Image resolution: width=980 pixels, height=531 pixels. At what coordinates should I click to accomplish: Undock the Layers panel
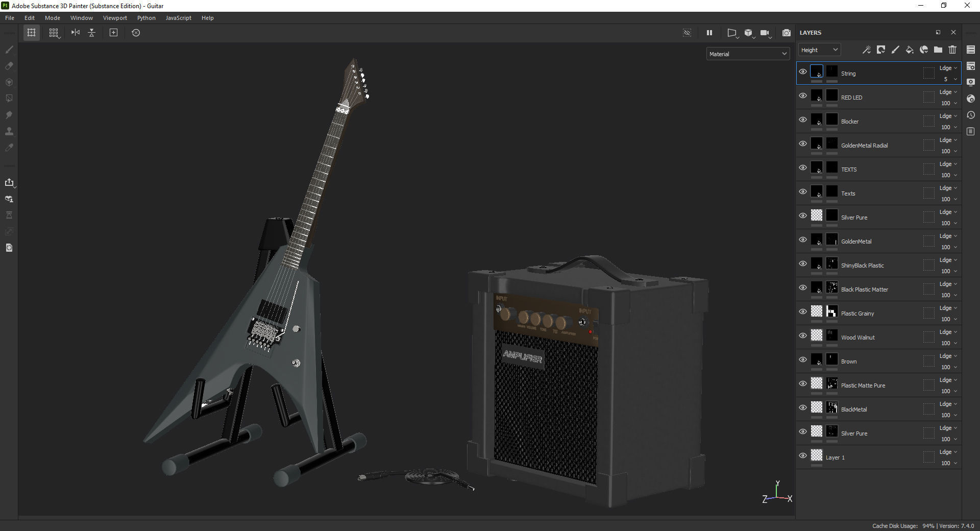coord(938,32)
